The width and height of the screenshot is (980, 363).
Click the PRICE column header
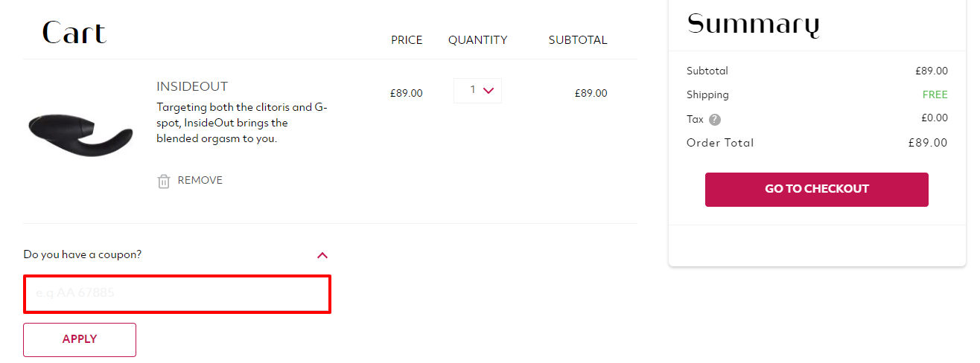click(x=407, y=40)
